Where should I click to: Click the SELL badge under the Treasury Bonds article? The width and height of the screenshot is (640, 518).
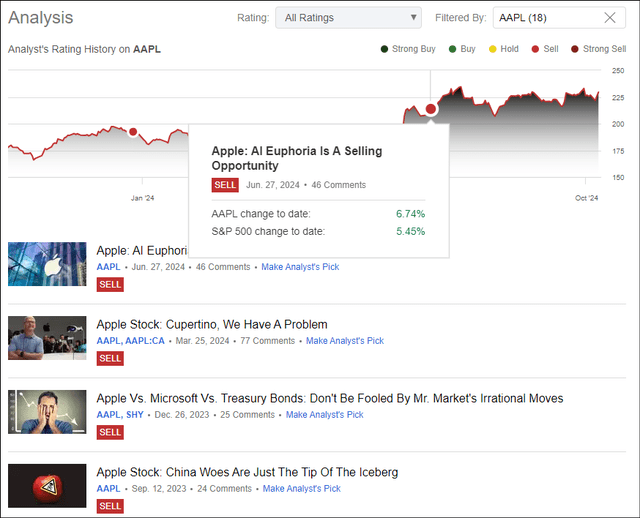click(x=110, y=432)
